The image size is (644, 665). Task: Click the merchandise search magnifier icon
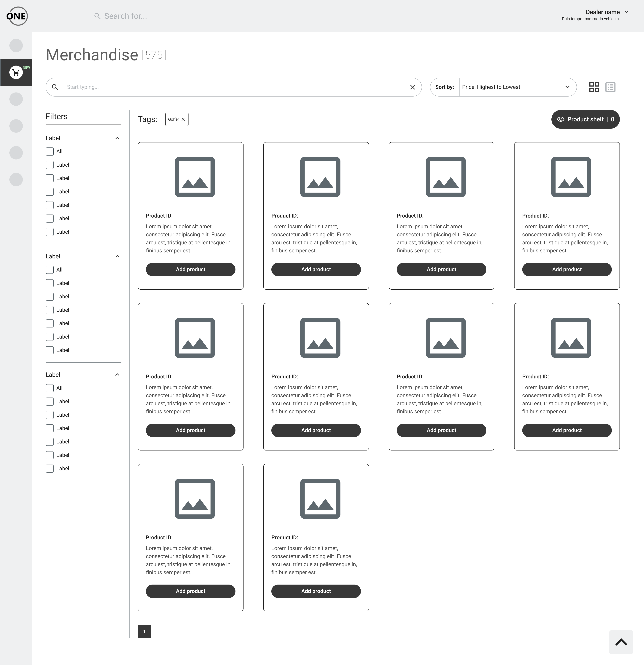coord(55,87)
